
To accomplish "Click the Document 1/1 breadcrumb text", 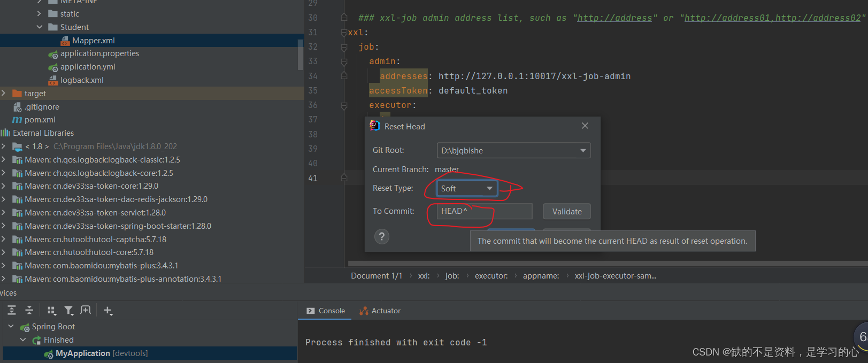I will pos(377,276).
